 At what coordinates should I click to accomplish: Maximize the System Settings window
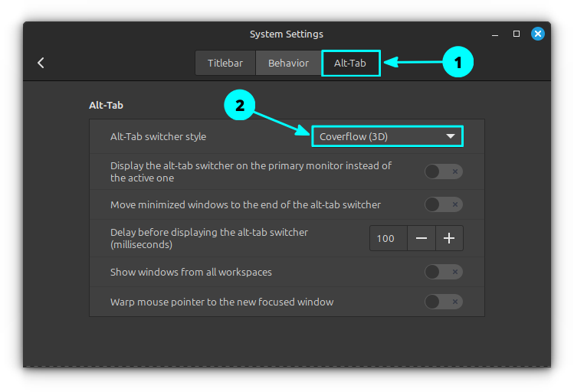click(517, 34)
